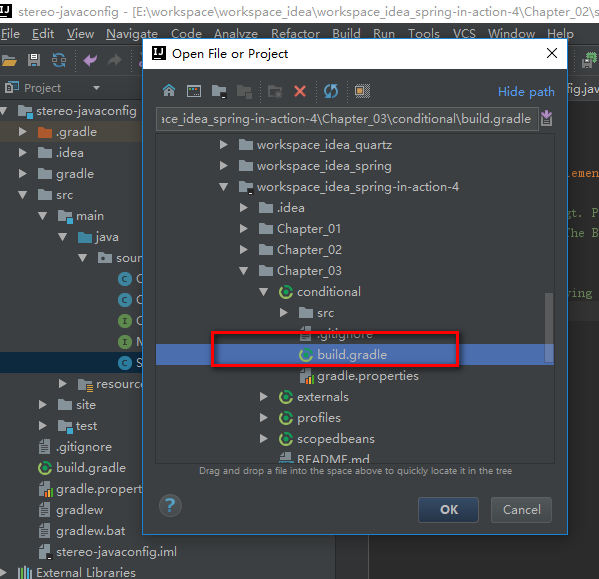The image size is (599, 579).
Task: Expand Chapter_01 folder in dialog
Action: 243,229
